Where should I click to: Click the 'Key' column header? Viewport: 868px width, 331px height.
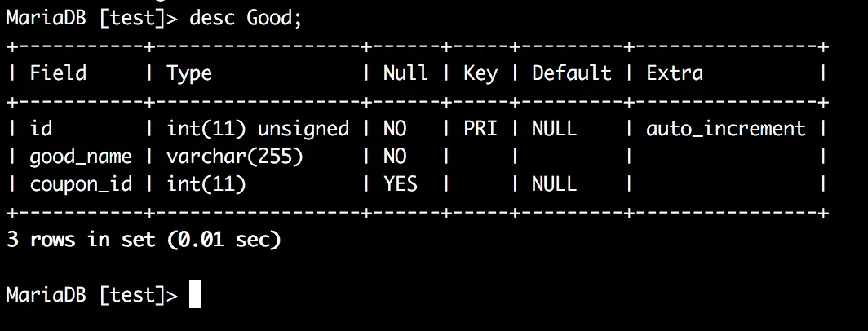[480, 73]
